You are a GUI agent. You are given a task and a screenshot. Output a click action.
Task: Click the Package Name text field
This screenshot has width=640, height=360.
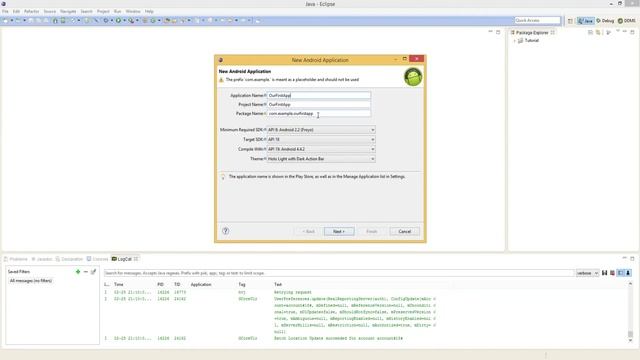[x=319, y=113]
